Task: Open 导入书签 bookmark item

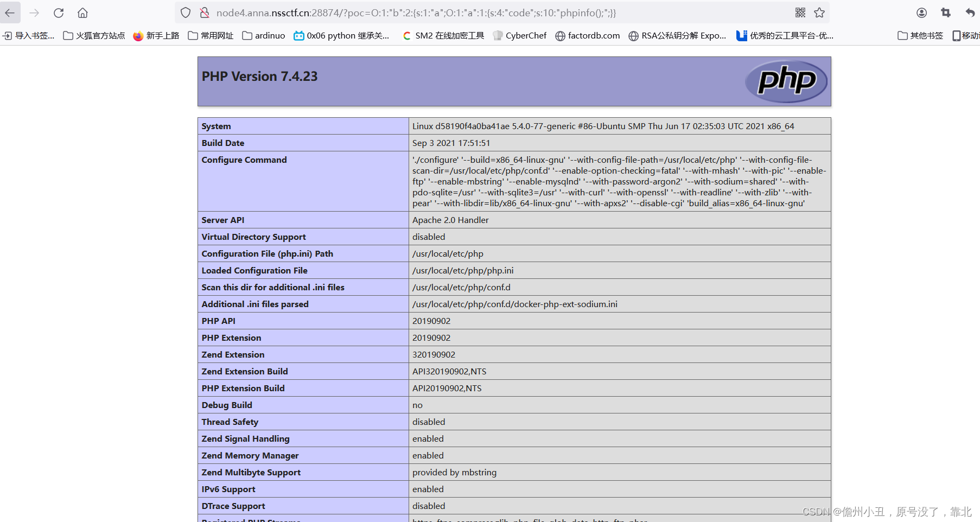Action: tap(29, 35)
